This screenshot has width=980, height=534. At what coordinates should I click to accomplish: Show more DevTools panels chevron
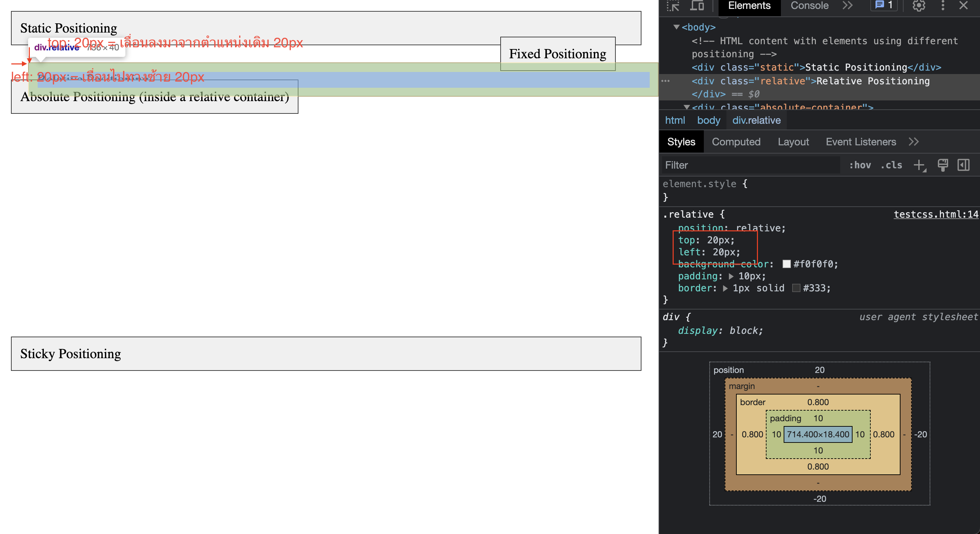[x=848, y=6]
